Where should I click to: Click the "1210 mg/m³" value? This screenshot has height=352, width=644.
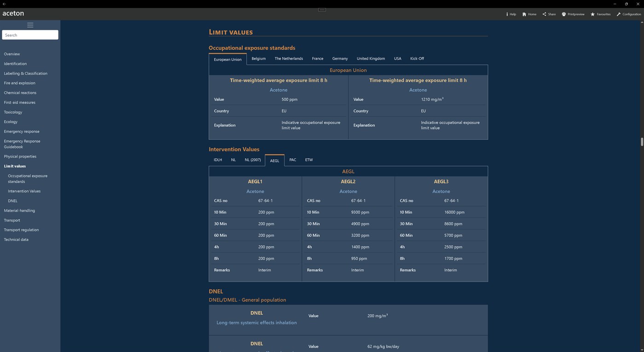coord(432,99)
